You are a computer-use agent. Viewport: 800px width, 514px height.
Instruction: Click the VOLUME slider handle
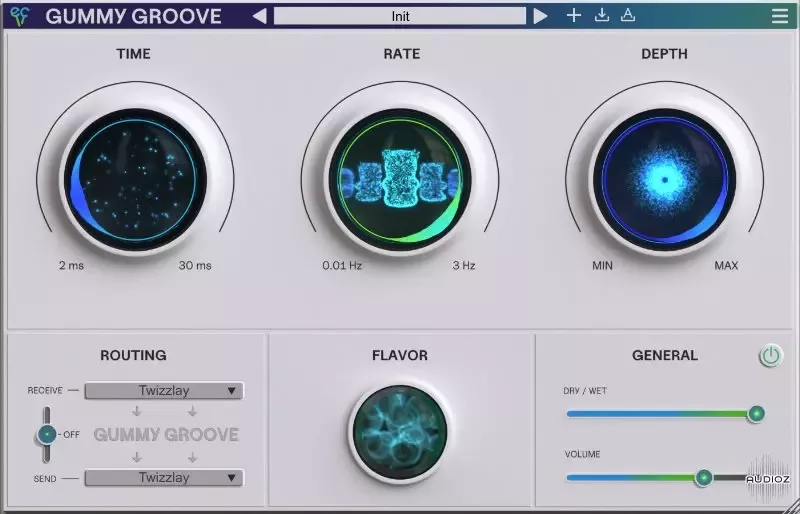point(704,478)
